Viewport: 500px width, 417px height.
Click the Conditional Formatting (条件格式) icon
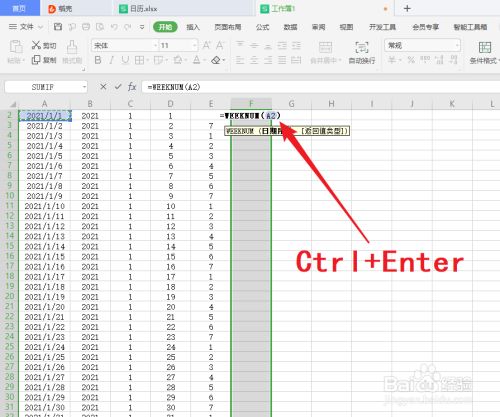485,47
